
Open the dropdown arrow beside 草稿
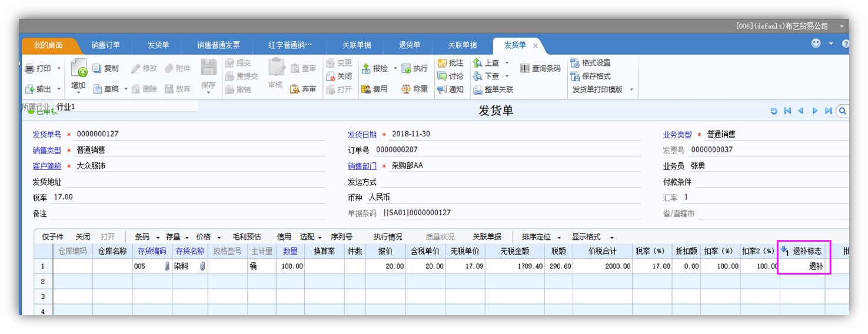pos(126,89)
